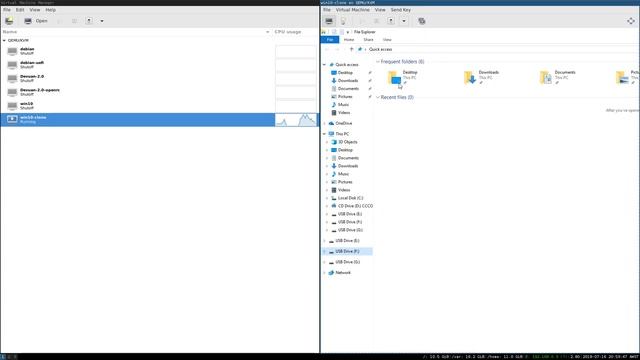Click the File Explorer title bar quick-access dropdown arrow
Viewport: 640px width, 360px height.
348,32
